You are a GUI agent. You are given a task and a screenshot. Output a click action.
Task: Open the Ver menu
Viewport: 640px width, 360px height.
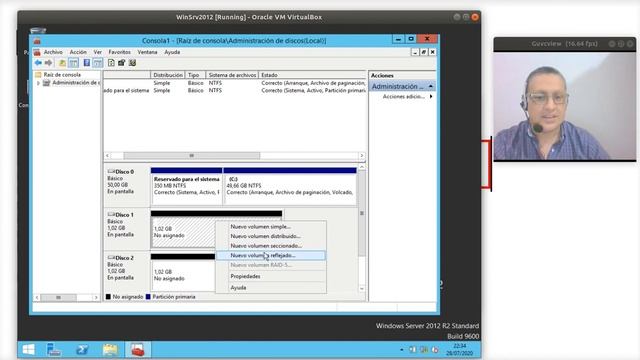(x=98, y=52)
